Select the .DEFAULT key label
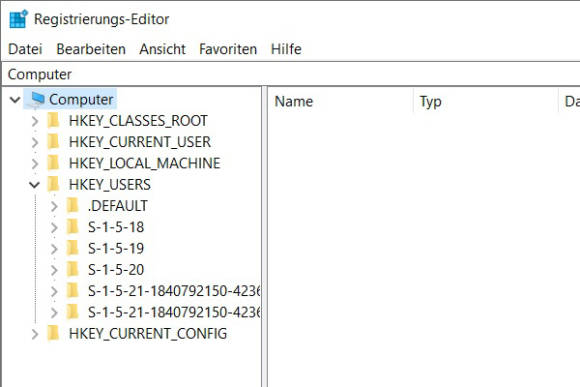This screenshot has width=580, height=387. (118, 206)
